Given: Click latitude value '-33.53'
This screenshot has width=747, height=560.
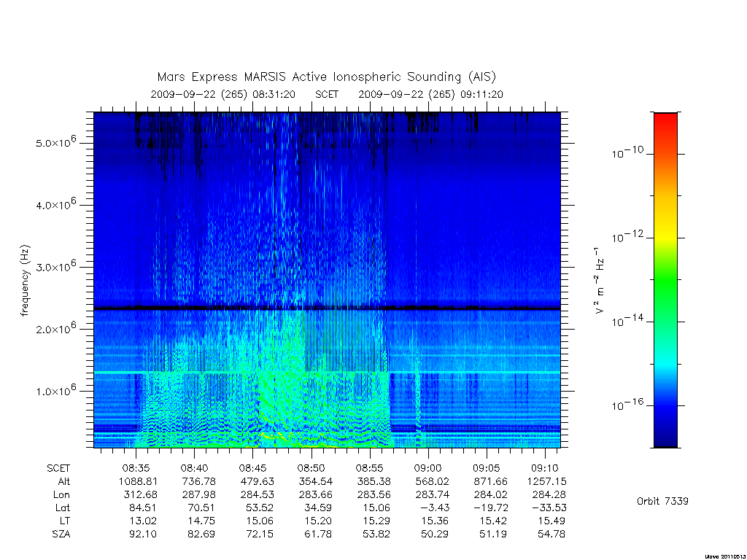Looking at the screenshot, I should coord(549,507).
